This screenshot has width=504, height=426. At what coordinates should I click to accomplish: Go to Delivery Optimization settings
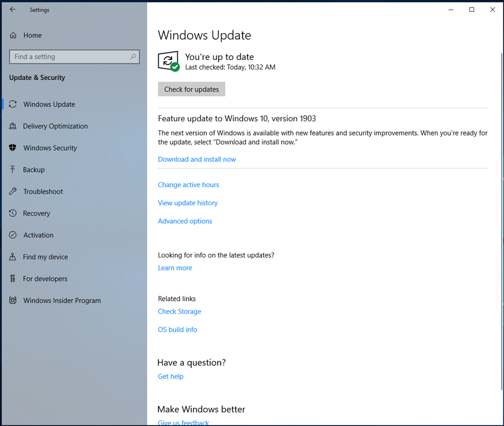(x=74, y=126)
